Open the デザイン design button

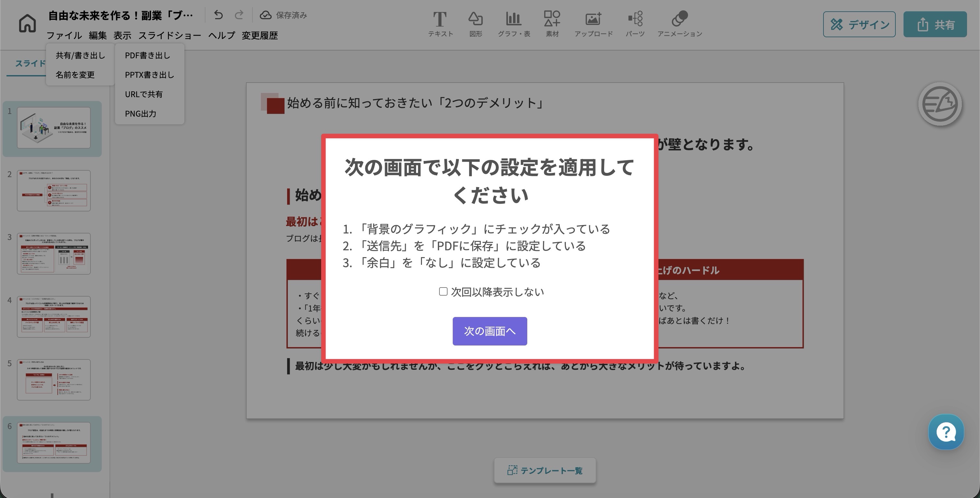coord(859,24)
